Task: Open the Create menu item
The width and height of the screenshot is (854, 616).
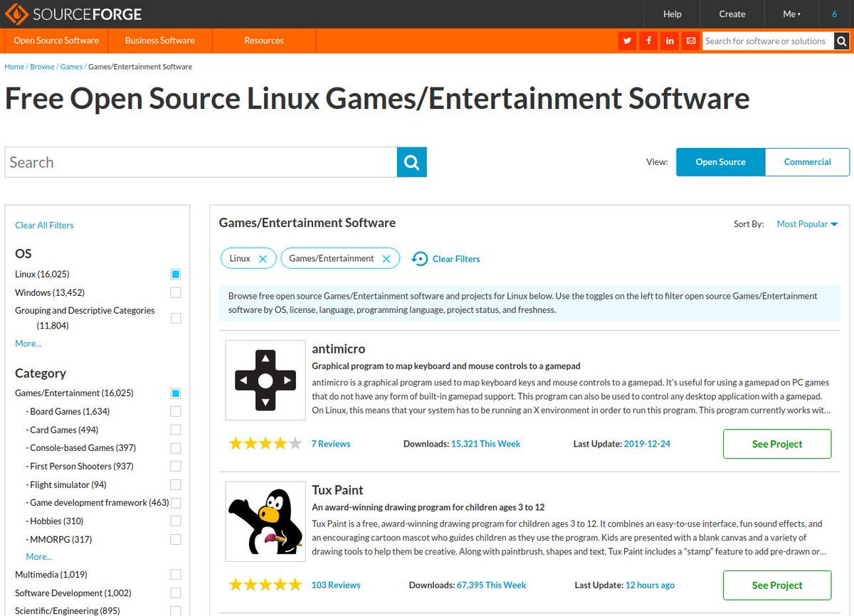Action: [732, 14]
